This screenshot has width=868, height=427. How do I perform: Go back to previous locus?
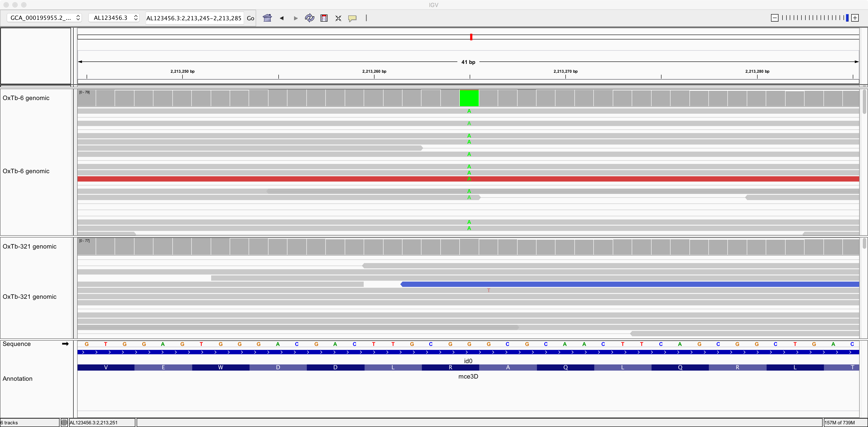coord(282,18)
